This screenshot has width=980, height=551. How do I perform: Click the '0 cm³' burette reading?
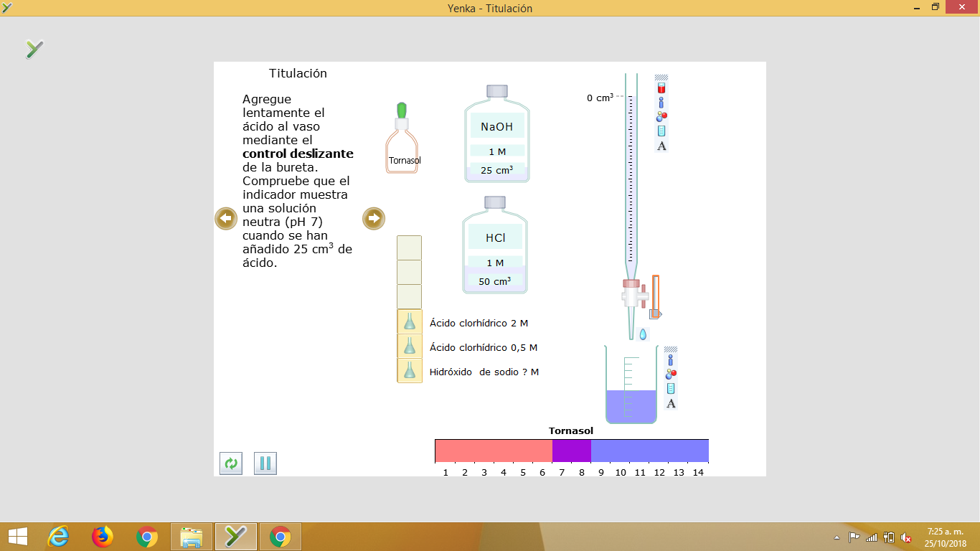click(600, 98)
